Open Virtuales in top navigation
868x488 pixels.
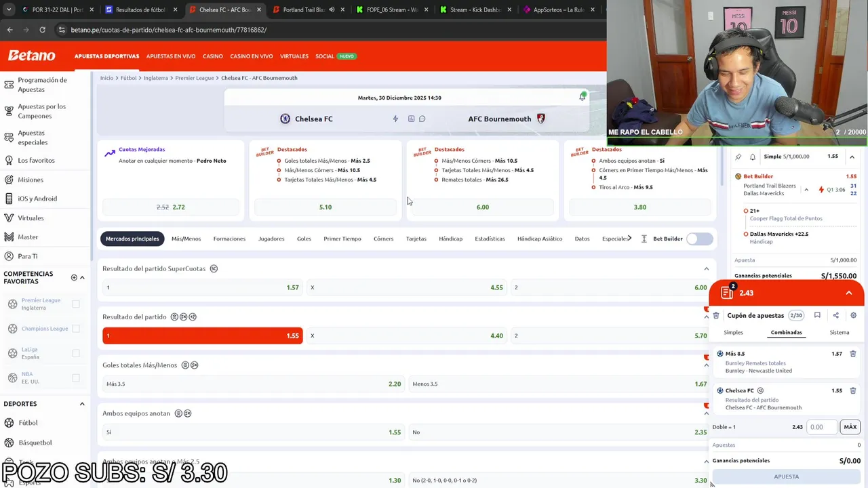294,56
